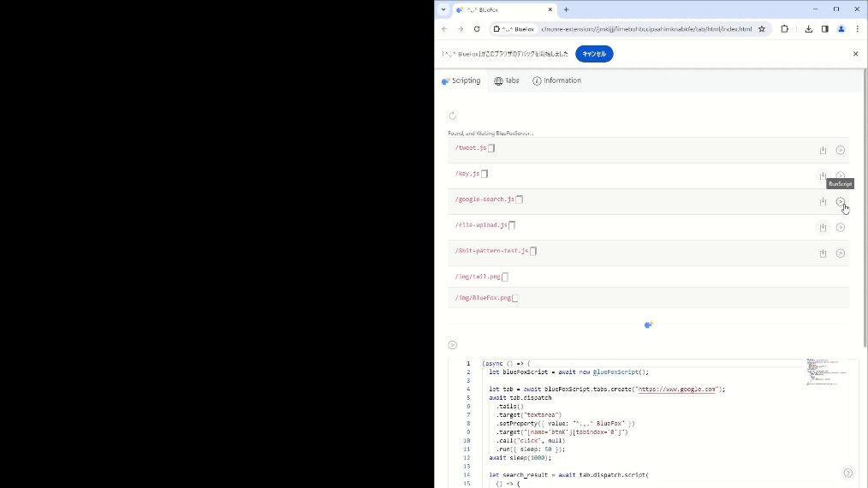The width and height of the screenshot is (868, 488).
Task: Bookmark this page with the star icon
Action: click(761, 28)
